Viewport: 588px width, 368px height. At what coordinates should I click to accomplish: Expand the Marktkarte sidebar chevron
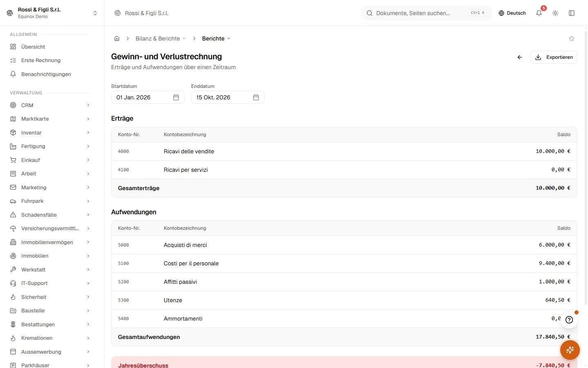[88, 119]
